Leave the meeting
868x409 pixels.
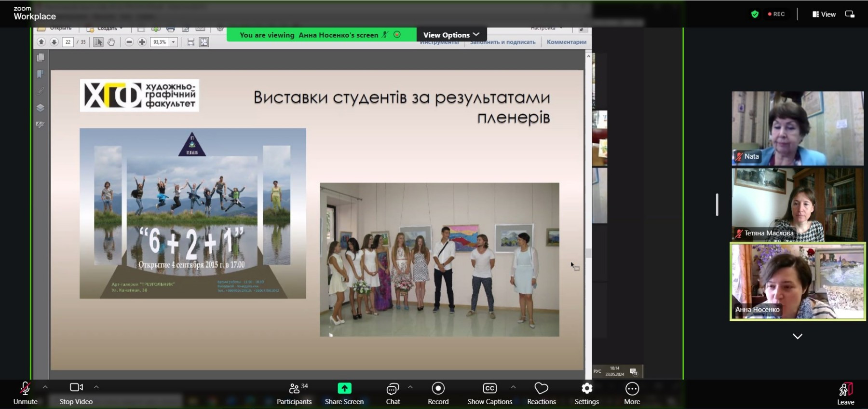(845, 393)
